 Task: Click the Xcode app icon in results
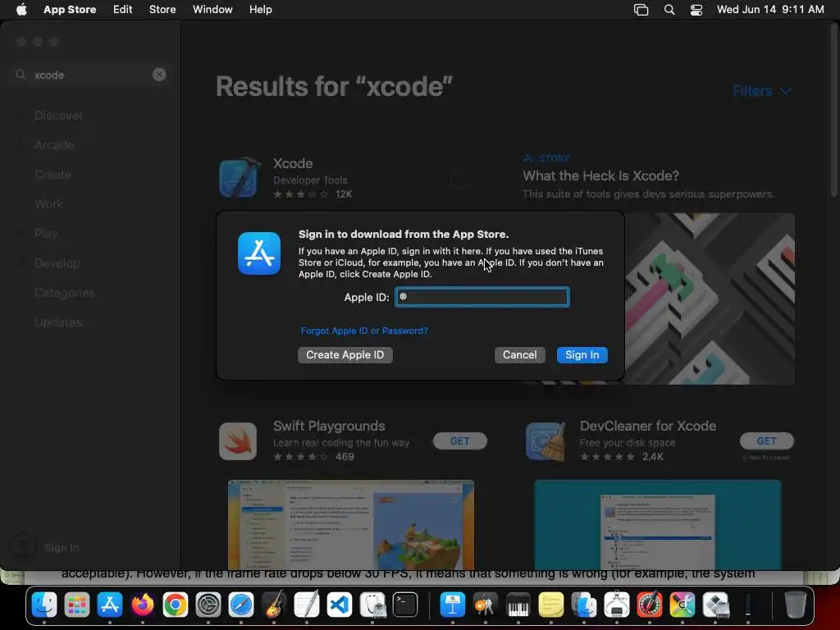[239, 178]
